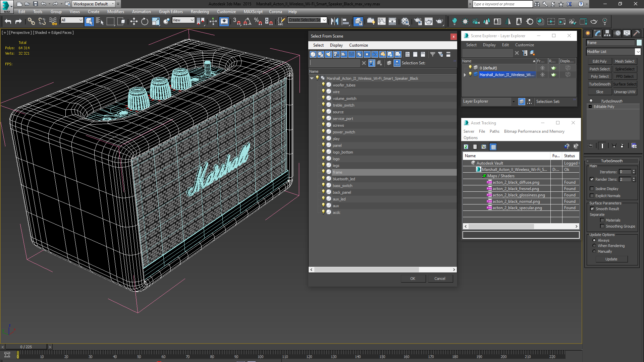Select the When Rendering update option

(594, 246)
